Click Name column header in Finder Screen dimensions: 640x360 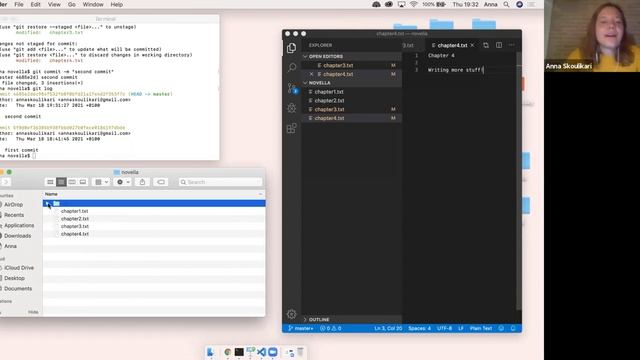click(x=51, y=194)
